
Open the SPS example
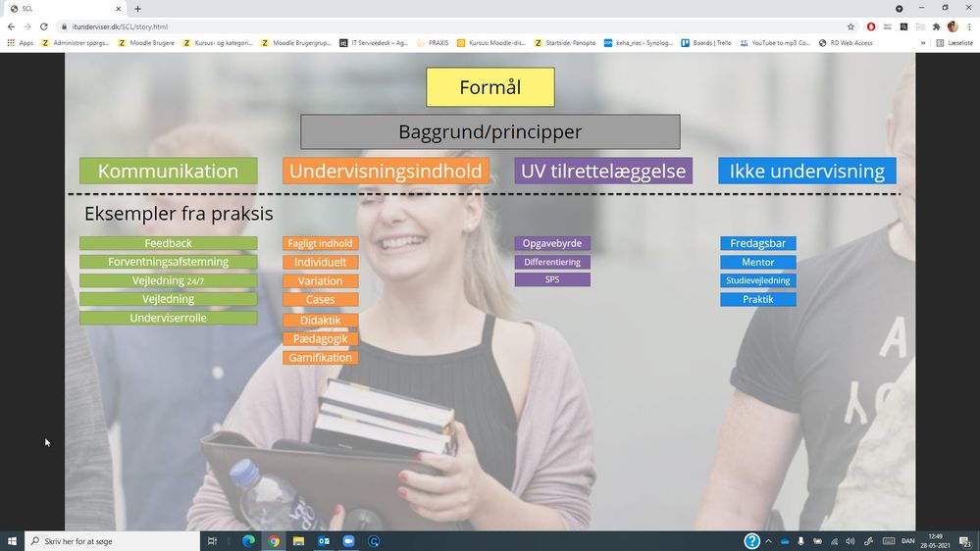pyautogui.click(x=552, y=279)
